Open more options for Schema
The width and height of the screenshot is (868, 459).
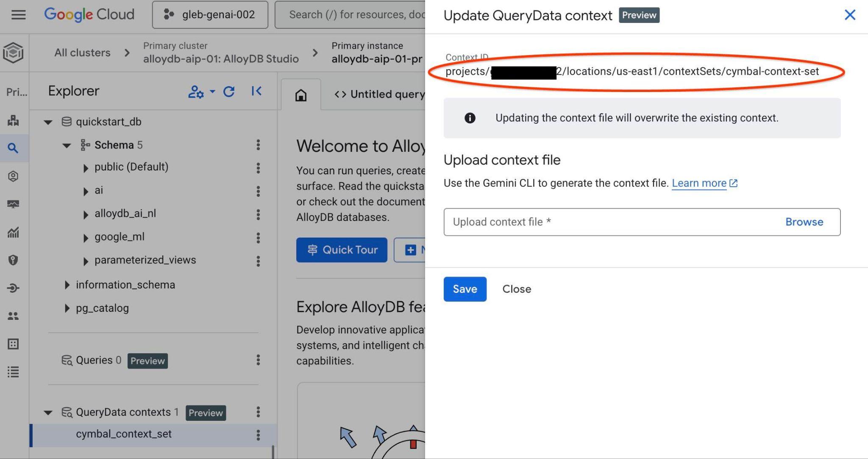[258, 145]
